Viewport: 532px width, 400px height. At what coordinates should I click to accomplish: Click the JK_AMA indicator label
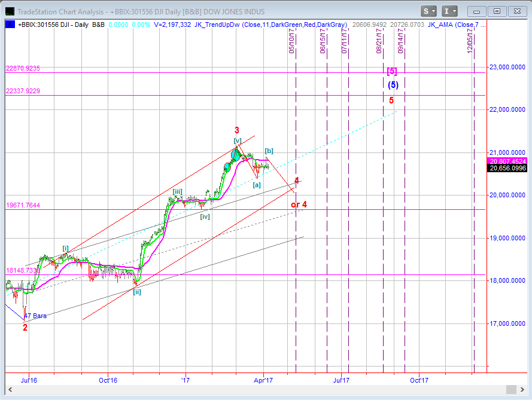(457, 25)
